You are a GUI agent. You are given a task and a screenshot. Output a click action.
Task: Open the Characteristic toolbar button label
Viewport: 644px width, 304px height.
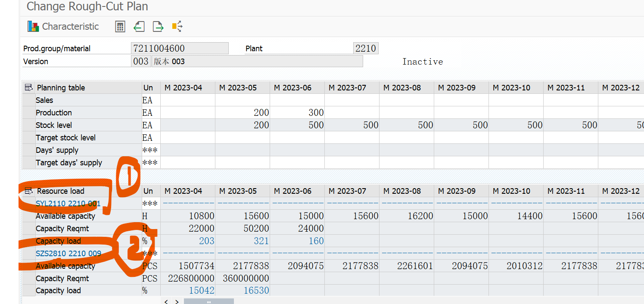(70, 27)
